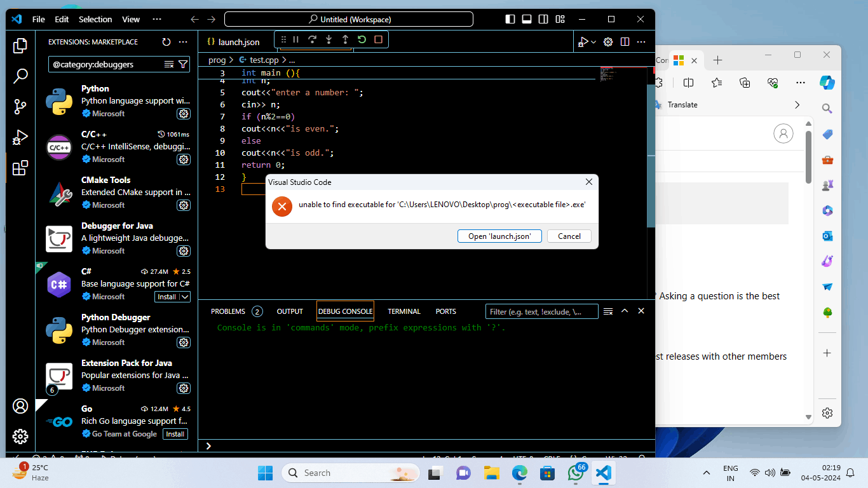
Task: Open run or debug dropdown arrow
Action: (x=593, y=42)
